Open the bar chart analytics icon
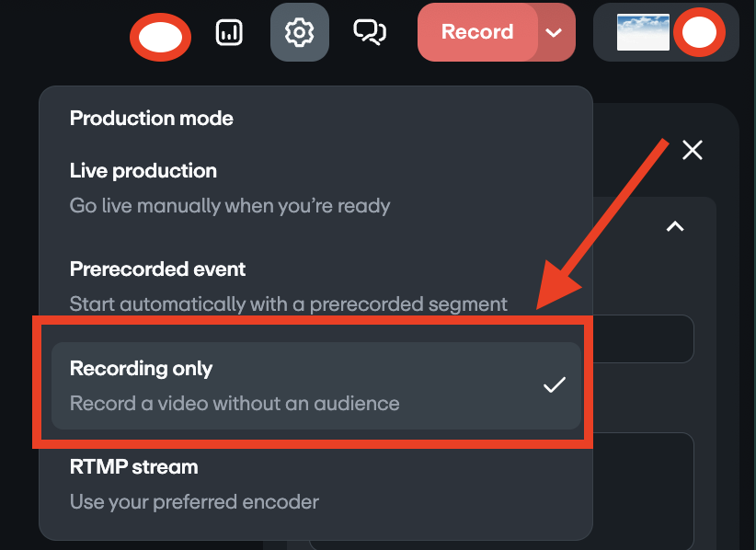The width and height of the screenshot is (756, 550). pos(229,32)
